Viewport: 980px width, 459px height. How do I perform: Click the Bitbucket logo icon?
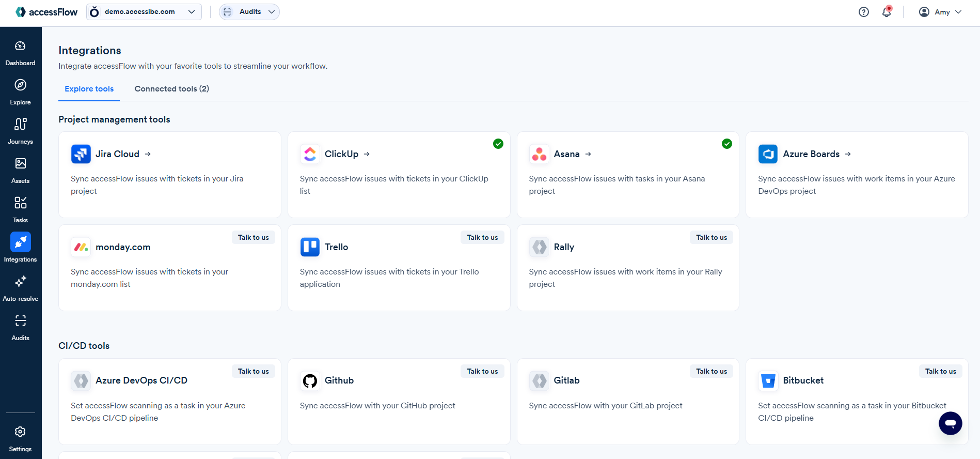click(768, 381)
